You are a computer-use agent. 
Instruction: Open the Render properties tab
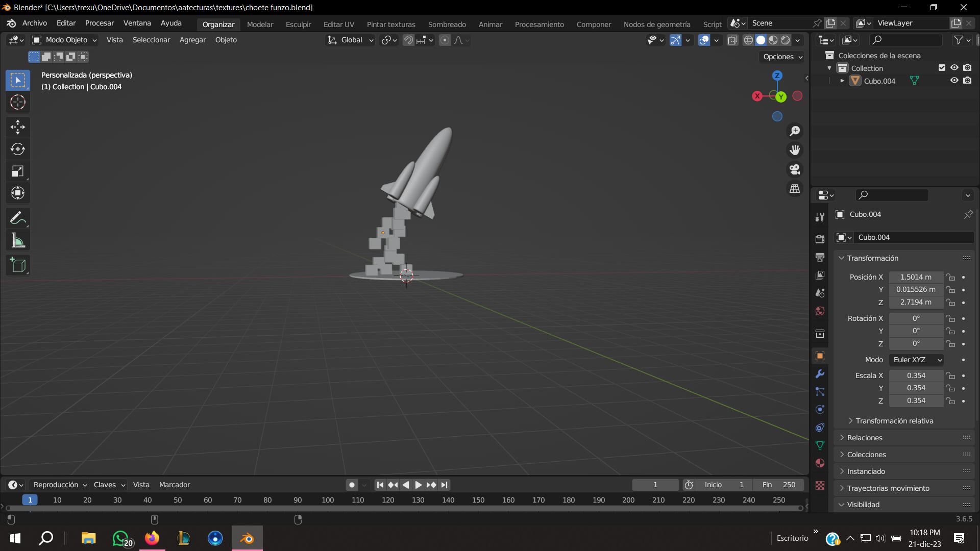(820, 239)
